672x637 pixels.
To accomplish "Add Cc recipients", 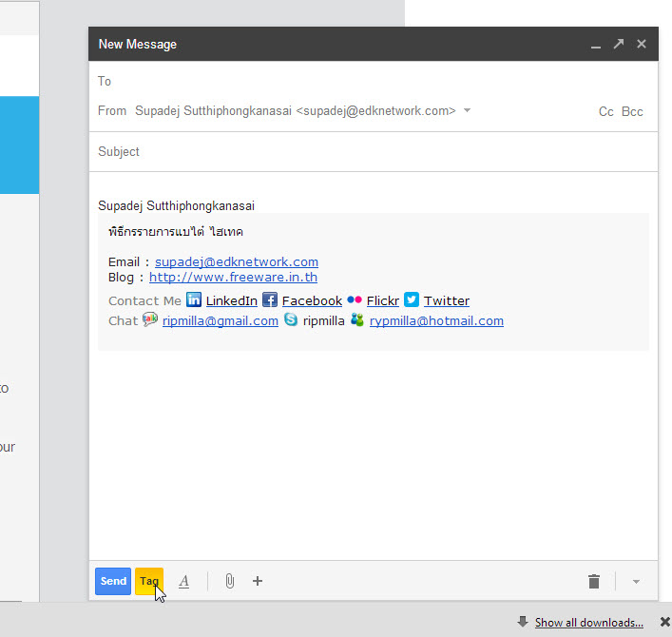I will [x=605, y=112].
